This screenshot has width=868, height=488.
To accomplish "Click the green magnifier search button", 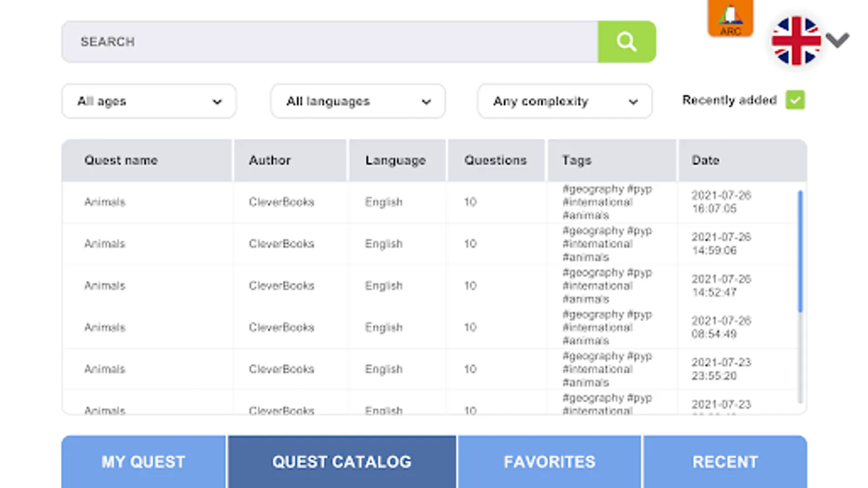I will tap(627, 42).
